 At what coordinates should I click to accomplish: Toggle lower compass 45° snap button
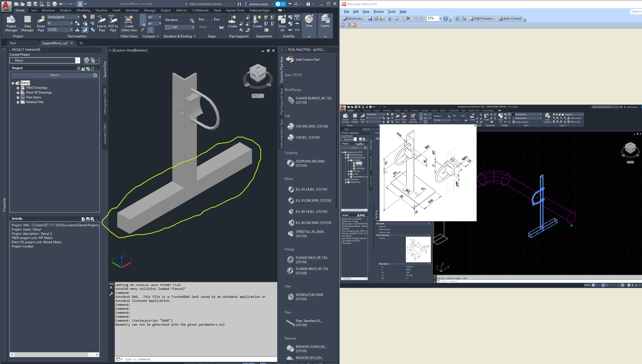[x=143, y=23]
